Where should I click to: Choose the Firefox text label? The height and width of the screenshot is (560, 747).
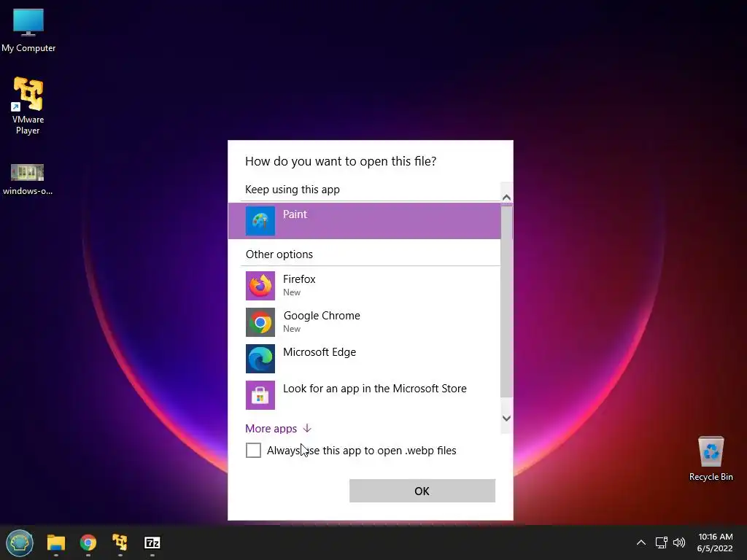click(299, 279)
